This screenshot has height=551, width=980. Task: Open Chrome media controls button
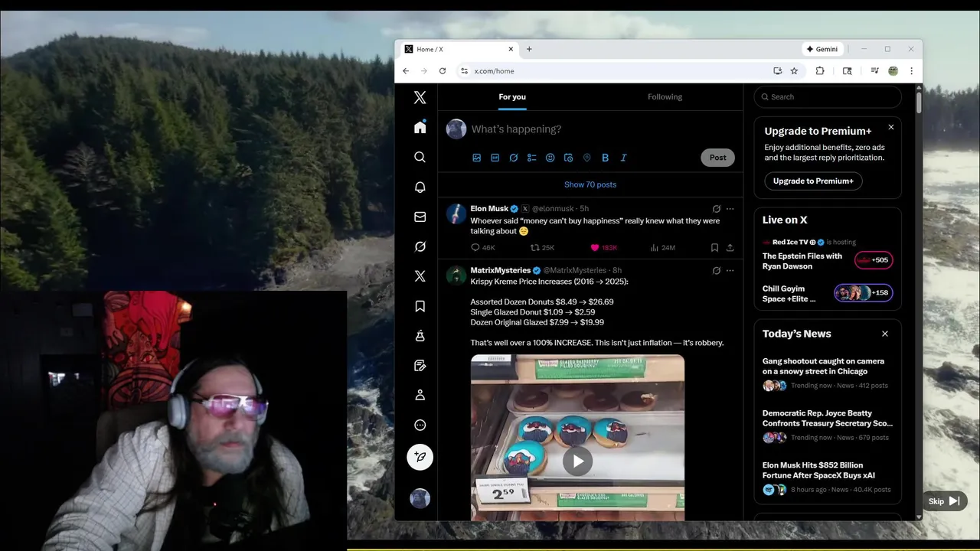(x=874, y=70)
